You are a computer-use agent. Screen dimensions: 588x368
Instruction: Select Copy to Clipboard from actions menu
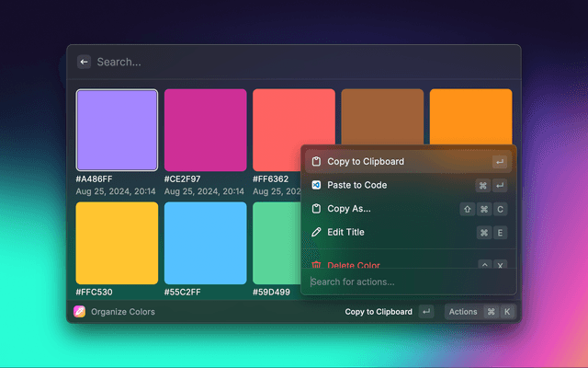pyautogui.click(x=366, y=162)
